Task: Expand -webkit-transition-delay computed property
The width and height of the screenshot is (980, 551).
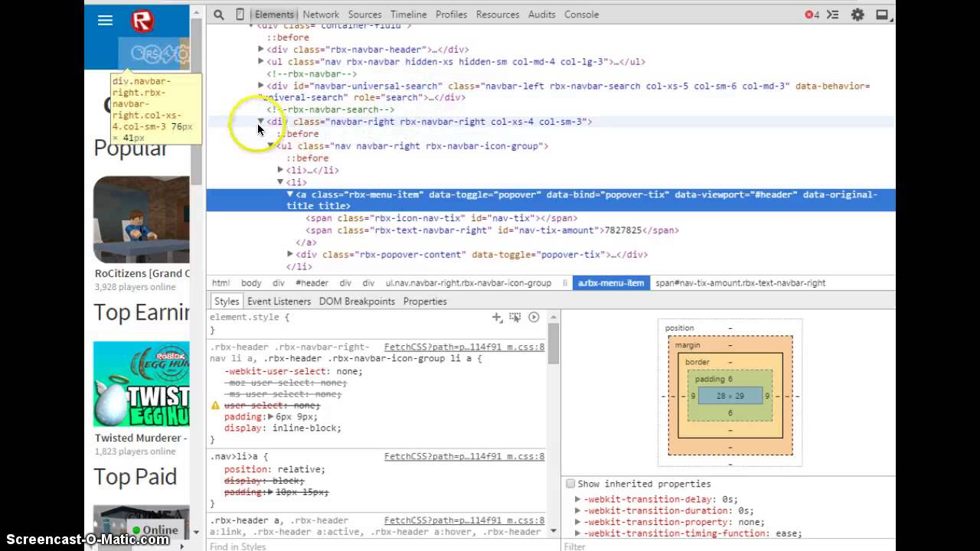Action: click(578, 499)
